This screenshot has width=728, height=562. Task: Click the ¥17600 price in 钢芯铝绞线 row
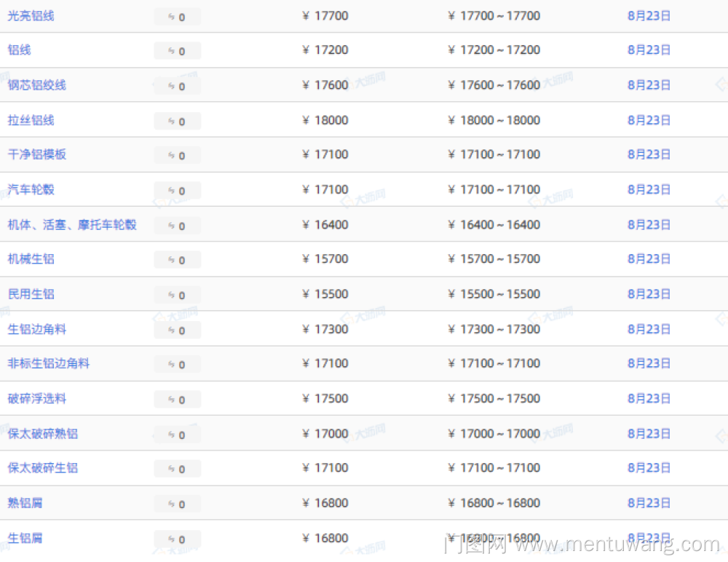[325, 85]
